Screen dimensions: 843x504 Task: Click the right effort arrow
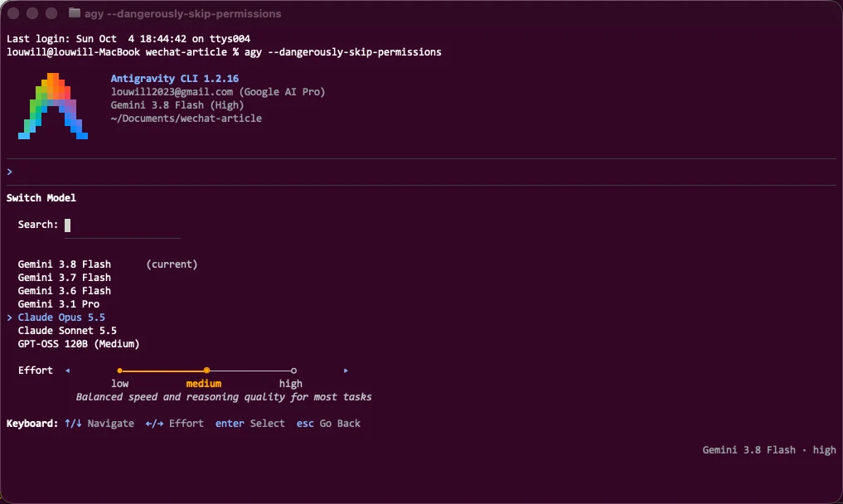346,371
